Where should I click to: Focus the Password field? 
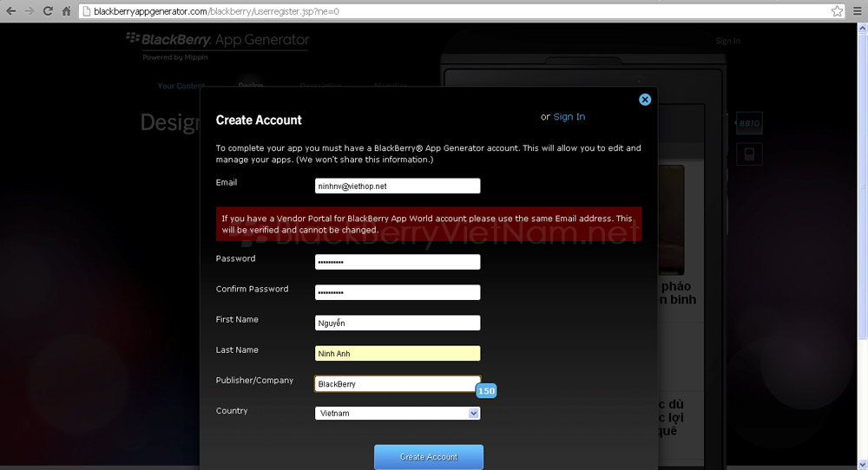(398, 262)
